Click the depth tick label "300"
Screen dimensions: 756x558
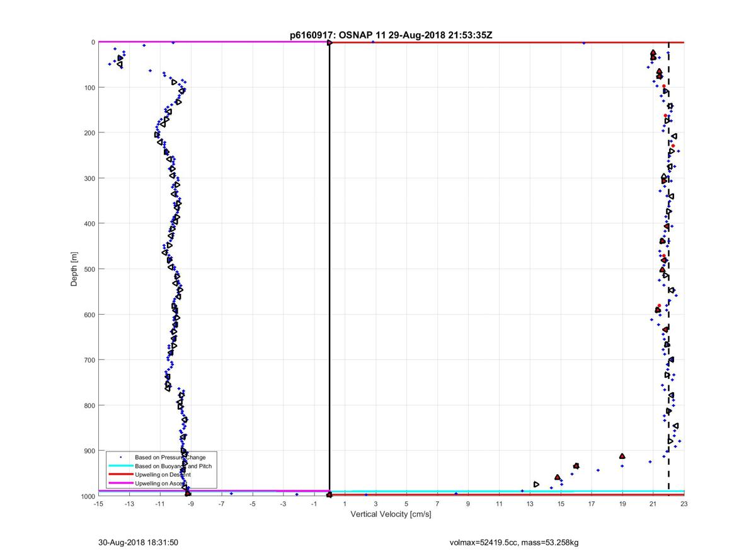(89, 178)
